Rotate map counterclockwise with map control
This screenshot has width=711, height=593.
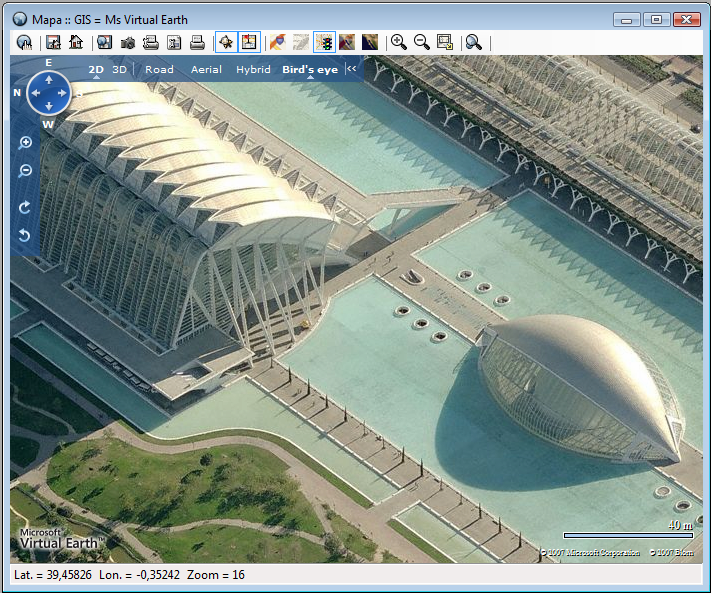tap(26, 236)
